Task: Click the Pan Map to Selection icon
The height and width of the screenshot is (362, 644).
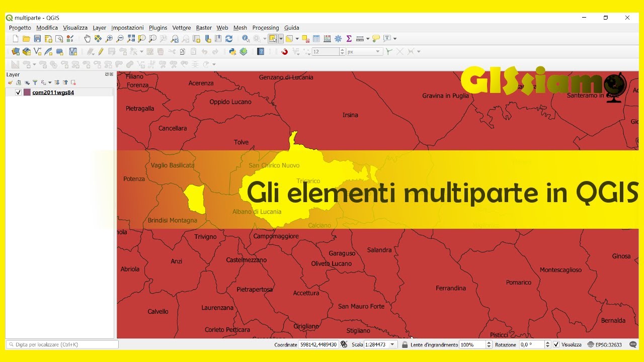Action: point(98,38)
